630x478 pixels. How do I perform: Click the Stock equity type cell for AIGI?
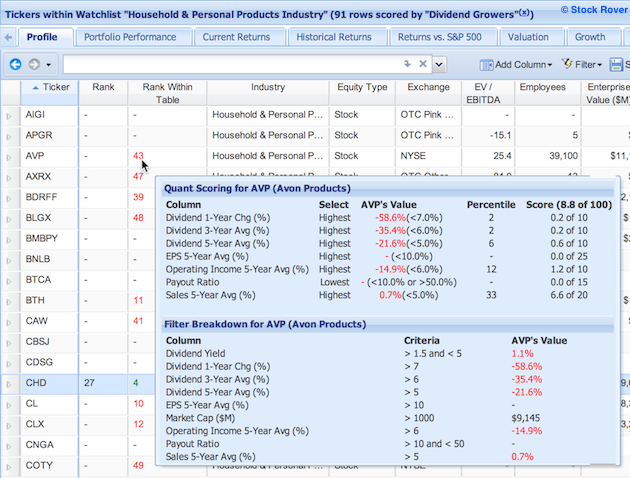pyautogui.click(x=362, y=114)
